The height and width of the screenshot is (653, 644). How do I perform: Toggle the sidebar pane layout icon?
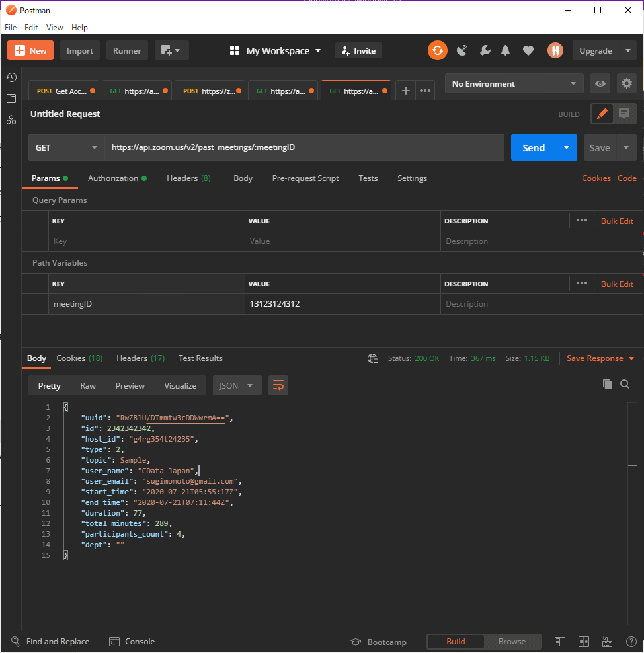tap(560, 642)
